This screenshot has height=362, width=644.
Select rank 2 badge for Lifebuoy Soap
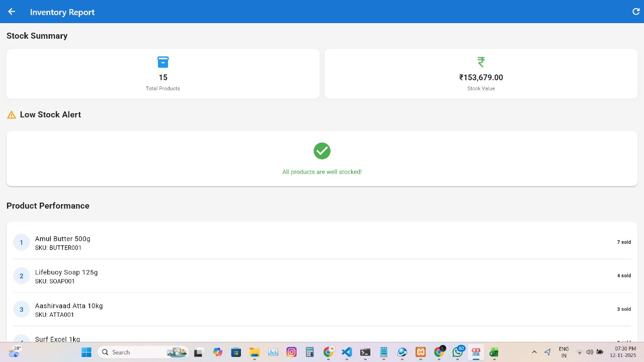(21, 276)
